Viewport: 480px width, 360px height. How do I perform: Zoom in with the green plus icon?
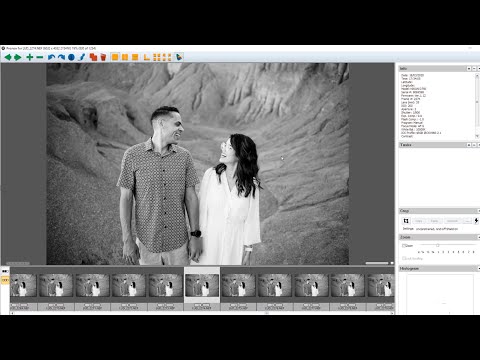click(x=30, y=57)
